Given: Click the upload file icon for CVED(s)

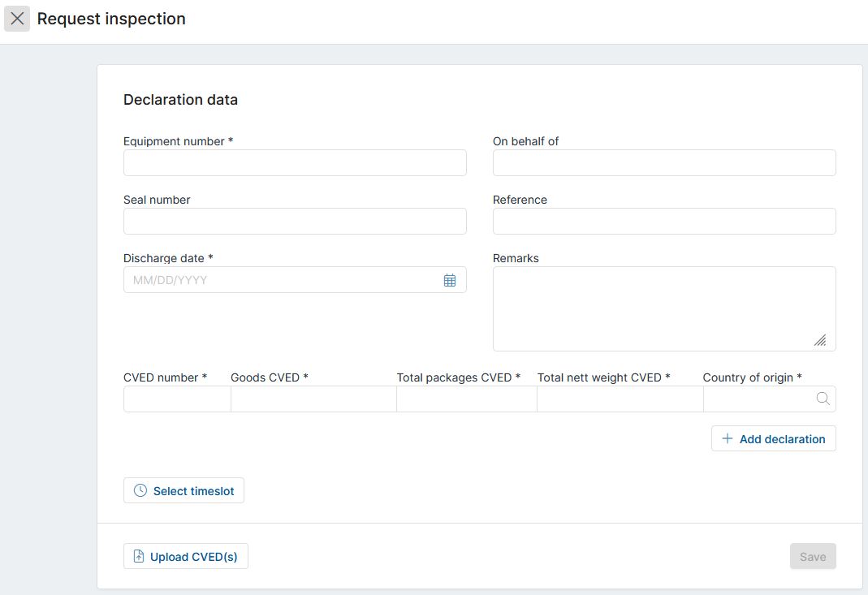Looking at the screenshot, I should [x=139, y=557].
